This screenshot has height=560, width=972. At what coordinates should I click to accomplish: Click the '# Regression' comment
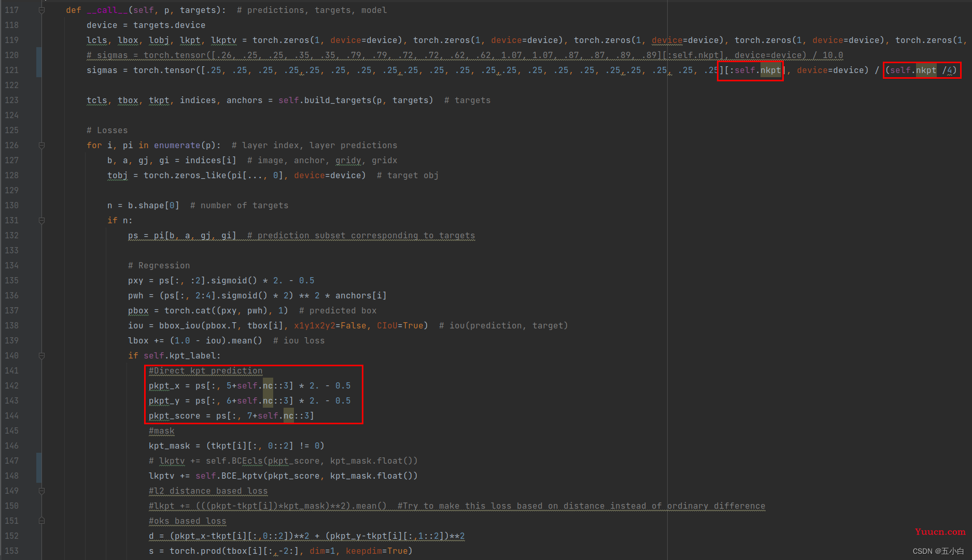click(x=159, y=266)
